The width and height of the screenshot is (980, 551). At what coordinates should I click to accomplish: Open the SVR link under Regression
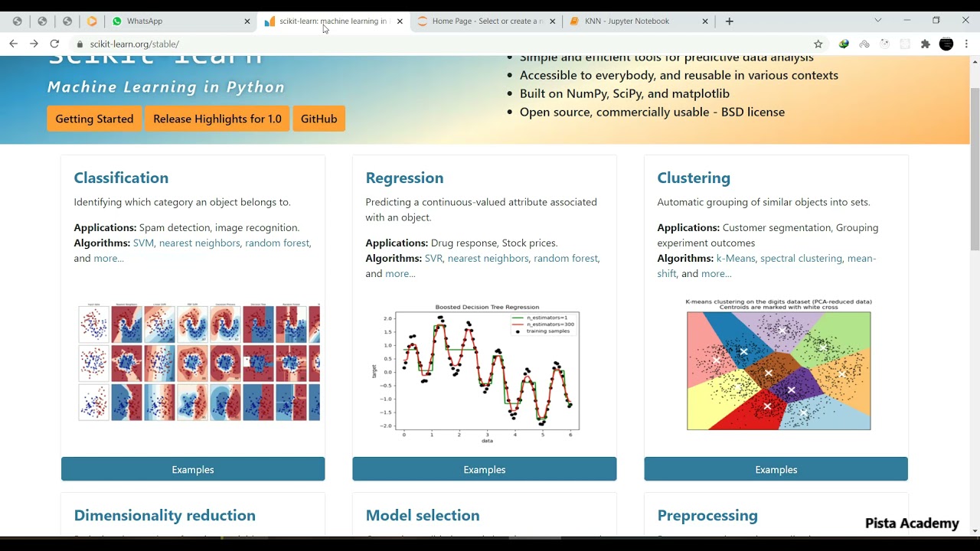[x=433, y=258]
